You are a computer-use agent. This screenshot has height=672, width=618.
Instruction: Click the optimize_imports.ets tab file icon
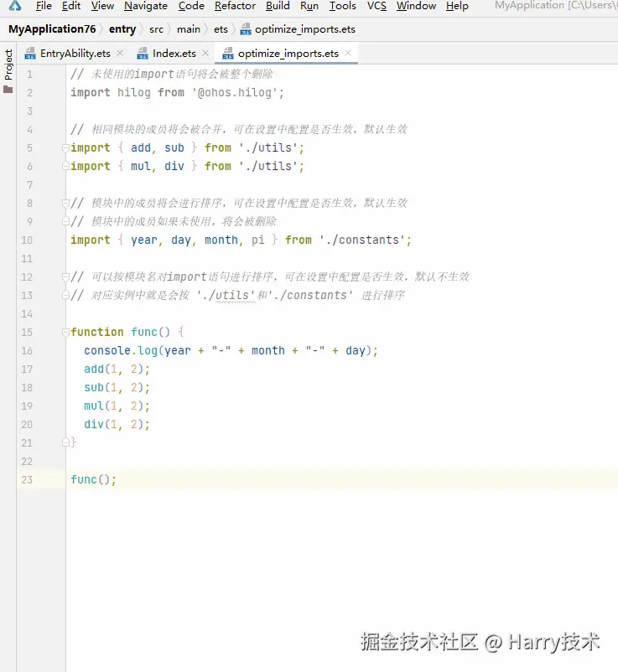click(228, 54)
